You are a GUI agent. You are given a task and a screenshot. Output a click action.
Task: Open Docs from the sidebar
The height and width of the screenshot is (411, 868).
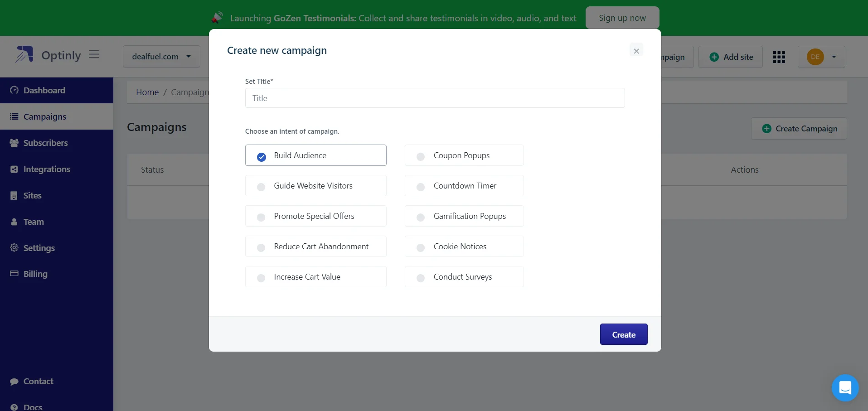point(14,406)
